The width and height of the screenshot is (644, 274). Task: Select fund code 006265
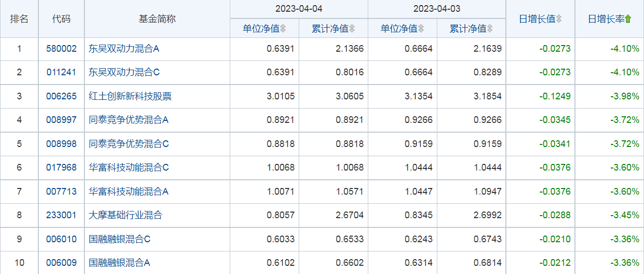[x=61, y=96]
